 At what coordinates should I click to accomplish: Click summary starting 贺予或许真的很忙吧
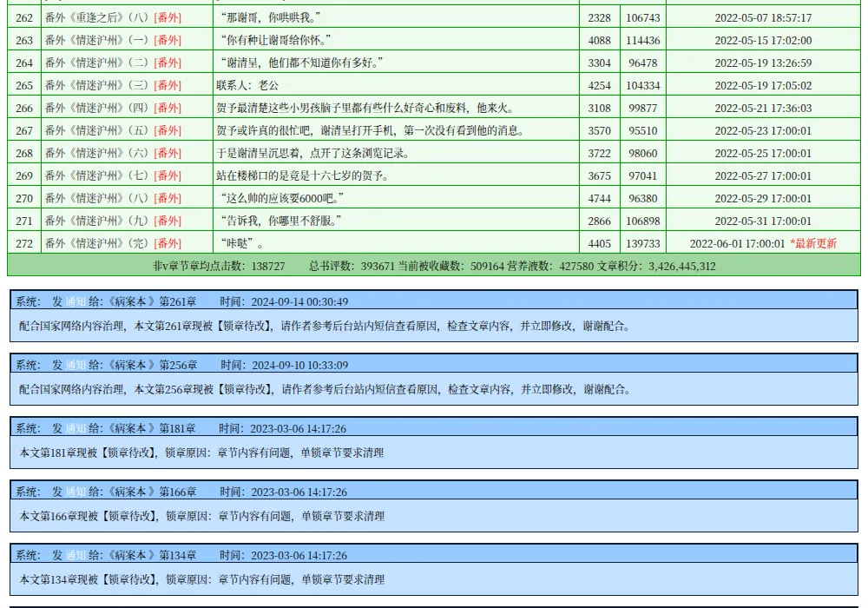point(371,130)
